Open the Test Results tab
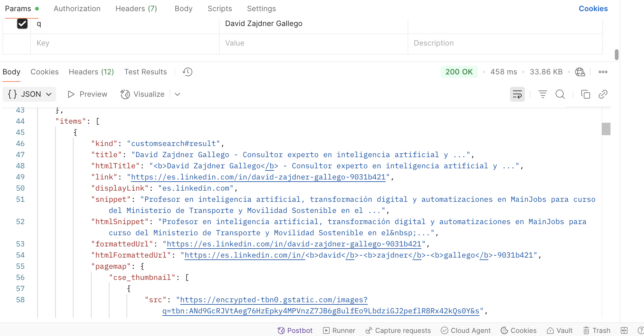644x336 pixels. [x=145, y=72]
